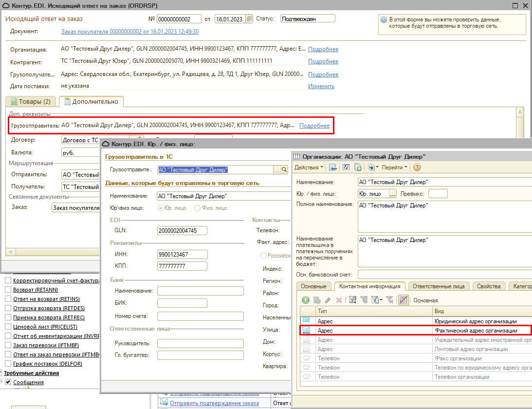Click the first list icon after Действия
The image size is (532, 409).
pyautogui.click(x=333, y=167)
